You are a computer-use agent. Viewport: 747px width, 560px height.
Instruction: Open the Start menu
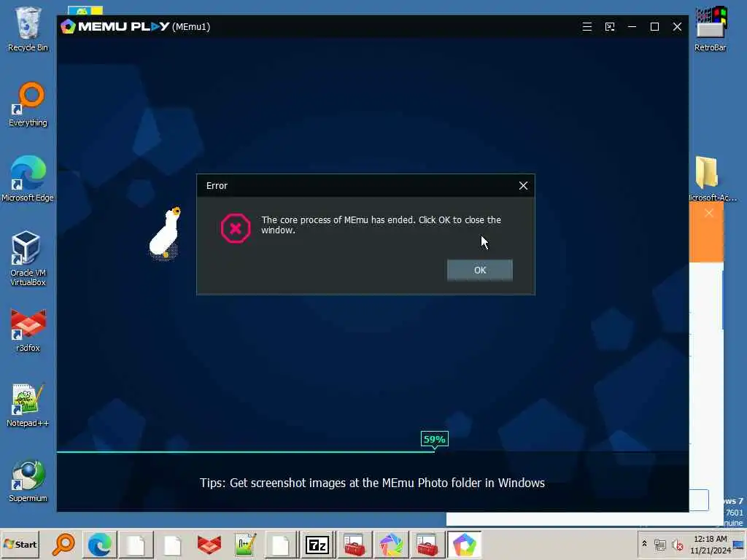[x=20, y=544]
